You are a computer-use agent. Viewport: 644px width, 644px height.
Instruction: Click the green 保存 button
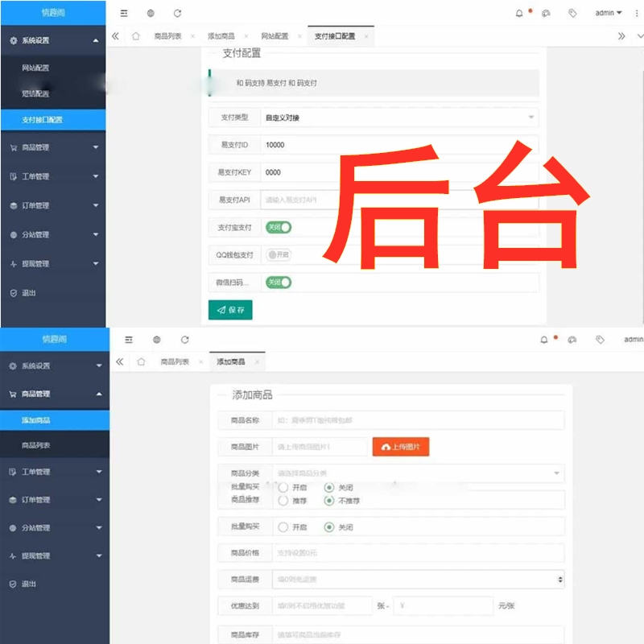click(230, 310)
